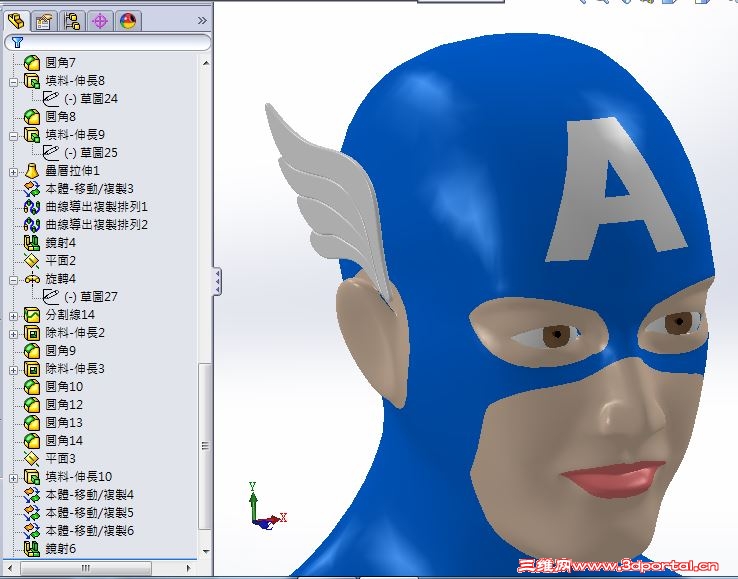Click the "曲線導出複製排列1" label
The width and height of the screenshot is (738, 579).
[x=96, y=207]
